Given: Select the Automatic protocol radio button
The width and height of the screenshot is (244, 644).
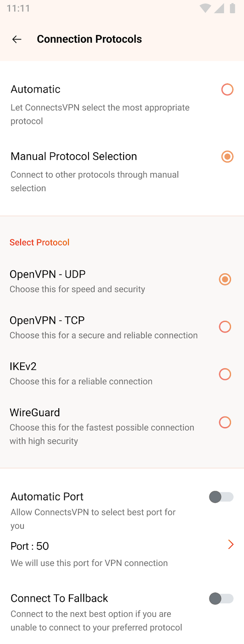Looking at the screenshot, I should click(227, 89).
